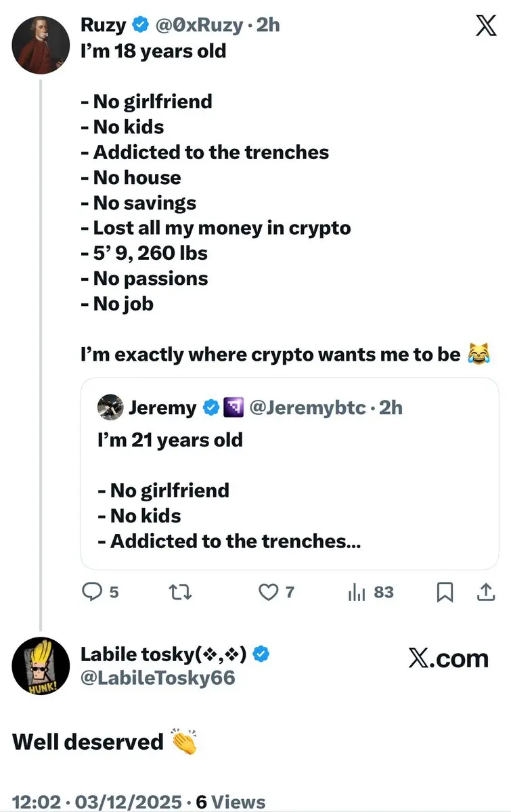The height and width of the screenshot is (812, 511).
Task: Bookmark Ruzy's tweet
Action: 445,592
